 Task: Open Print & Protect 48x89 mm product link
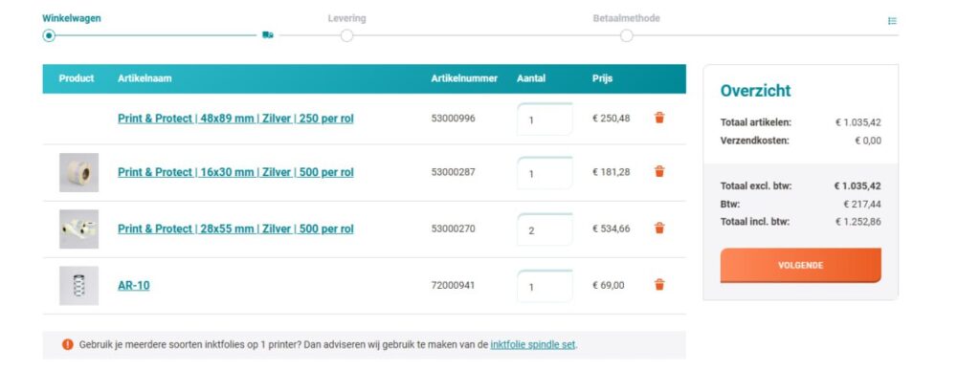[235, 119]
